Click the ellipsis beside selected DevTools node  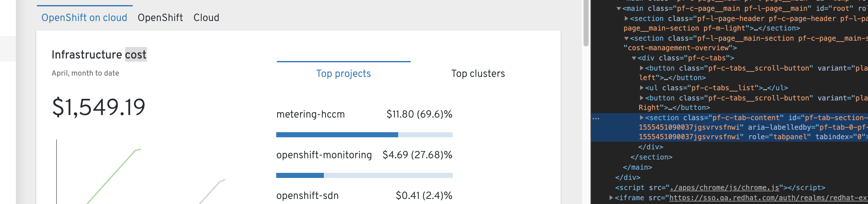point(596,119)
